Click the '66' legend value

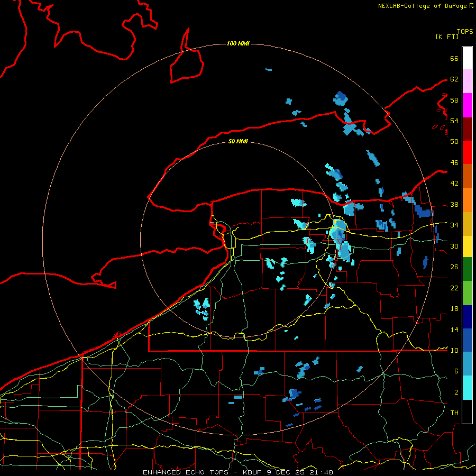(x=454, y=59)
